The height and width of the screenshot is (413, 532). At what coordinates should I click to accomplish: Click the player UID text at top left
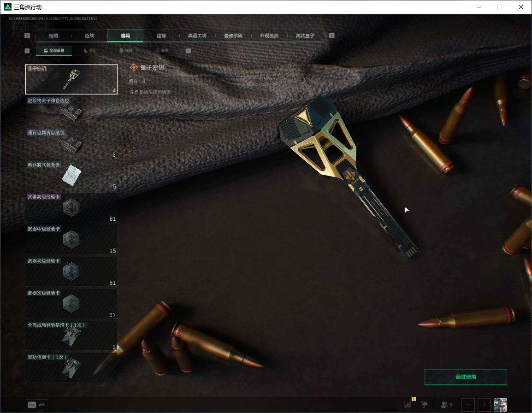point(53,18)
